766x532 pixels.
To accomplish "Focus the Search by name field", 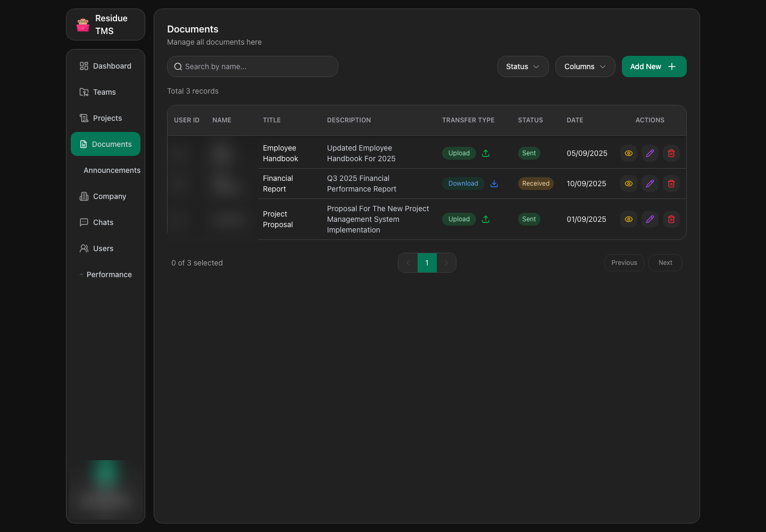I will tap(253, 66).
